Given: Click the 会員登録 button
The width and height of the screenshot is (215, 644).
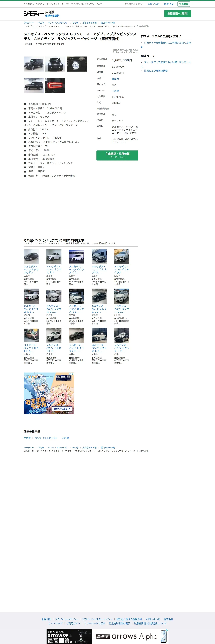Looking at the screenshot, I should pos(184,4).
